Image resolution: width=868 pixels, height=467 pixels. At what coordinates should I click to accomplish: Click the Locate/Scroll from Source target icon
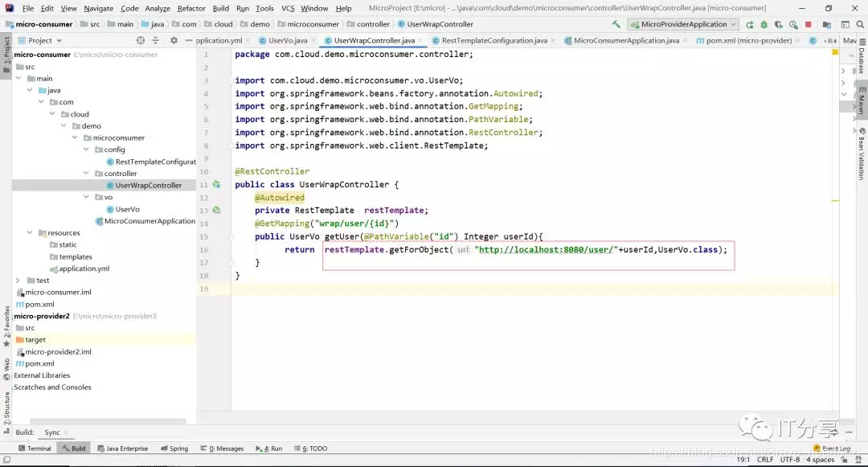(141, 40)
